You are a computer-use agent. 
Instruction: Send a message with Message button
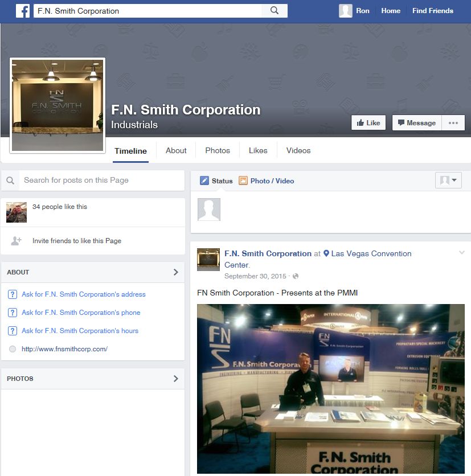[x=417, y=122]
